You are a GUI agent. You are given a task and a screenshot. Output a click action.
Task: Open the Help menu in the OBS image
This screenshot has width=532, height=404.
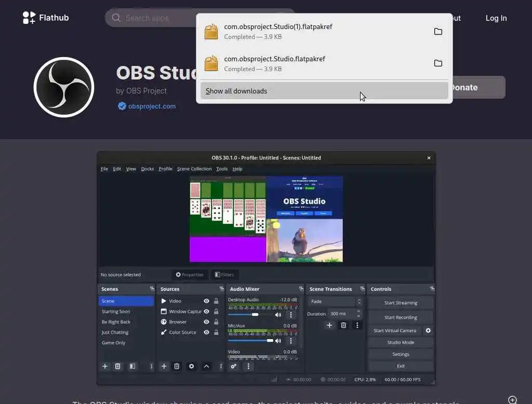click(x=237, y=169)
